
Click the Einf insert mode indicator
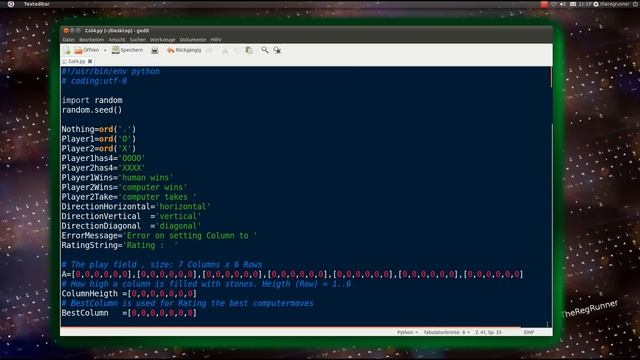coord(529,332)
